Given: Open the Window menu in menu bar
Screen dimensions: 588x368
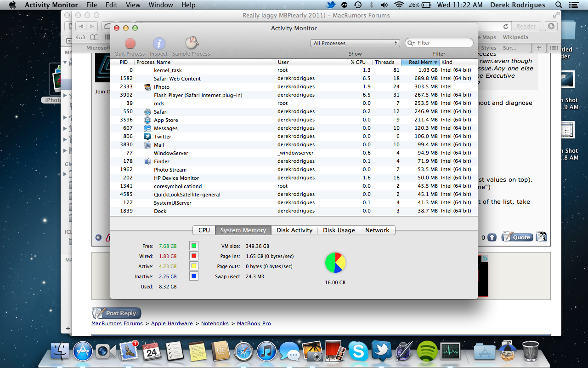Looking at the screenshot, I should point(161,5).
